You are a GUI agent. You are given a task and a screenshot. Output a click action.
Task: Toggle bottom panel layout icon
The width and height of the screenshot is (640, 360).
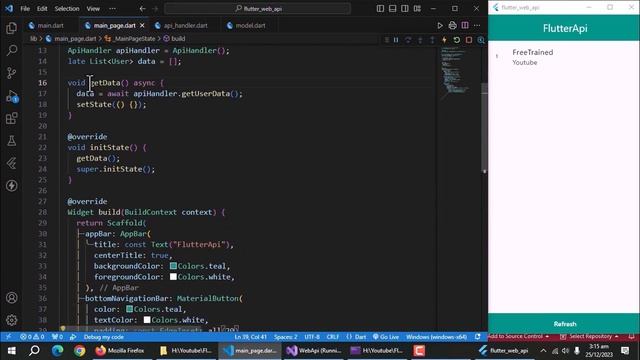coord(392,9)
